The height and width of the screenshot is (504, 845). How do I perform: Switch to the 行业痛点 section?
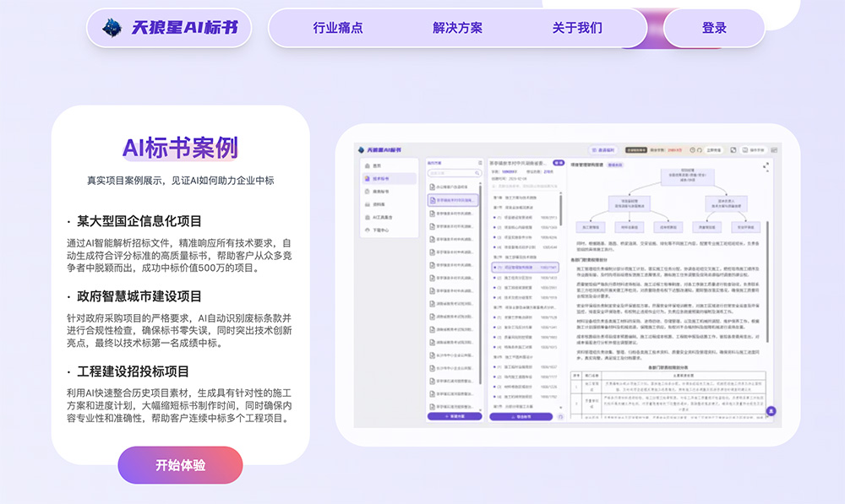pyautogui.click(x=340, y=27)
